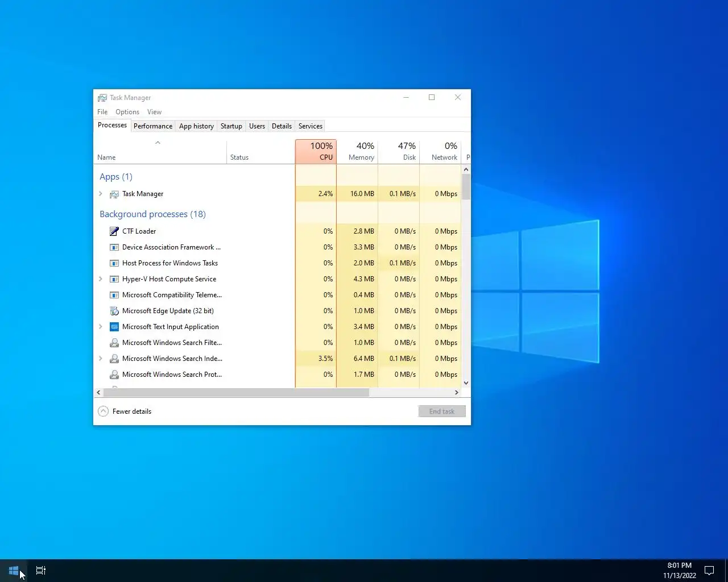The height and width of the screenshot is (582, 728).
Task: Click the 4.3 MB memory cell
Action: click(357, 279)
